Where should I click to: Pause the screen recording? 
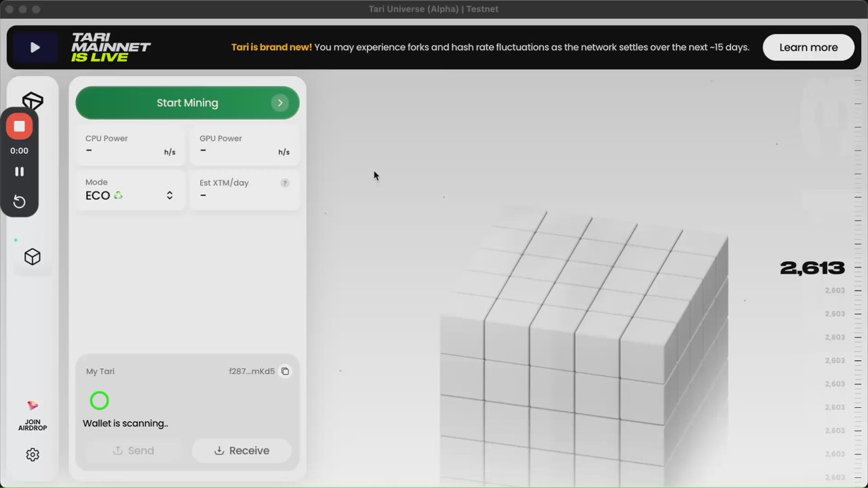(20, 172)
